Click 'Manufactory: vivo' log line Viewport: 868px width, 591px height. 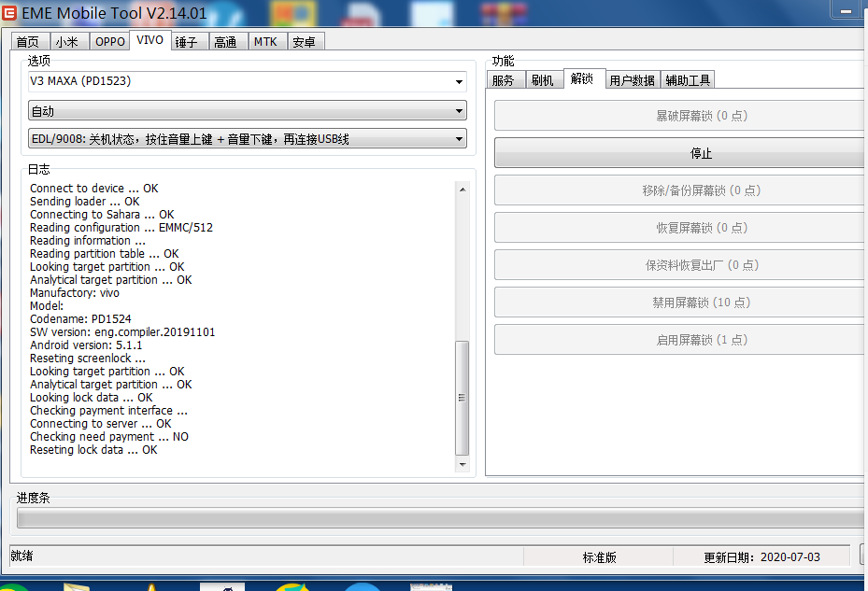pyautogui.click(x=75, y=293)
